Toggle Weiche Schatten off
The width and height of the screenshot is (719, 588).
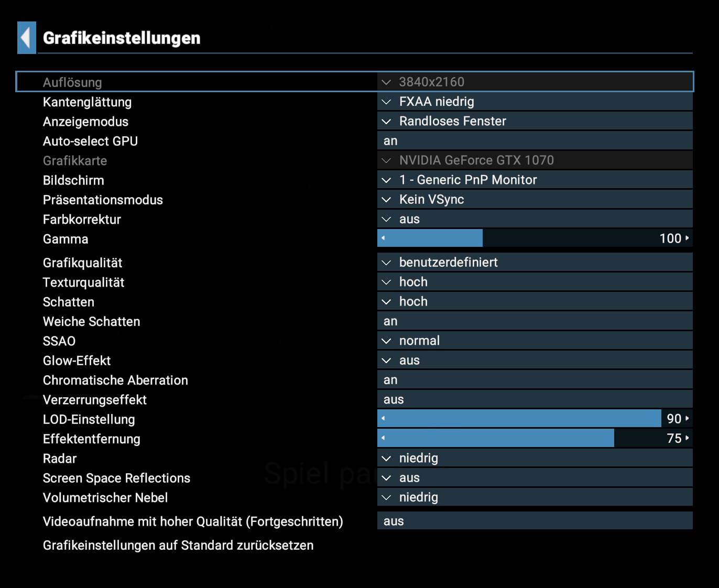pyautogui.click(x=535, y=321)
